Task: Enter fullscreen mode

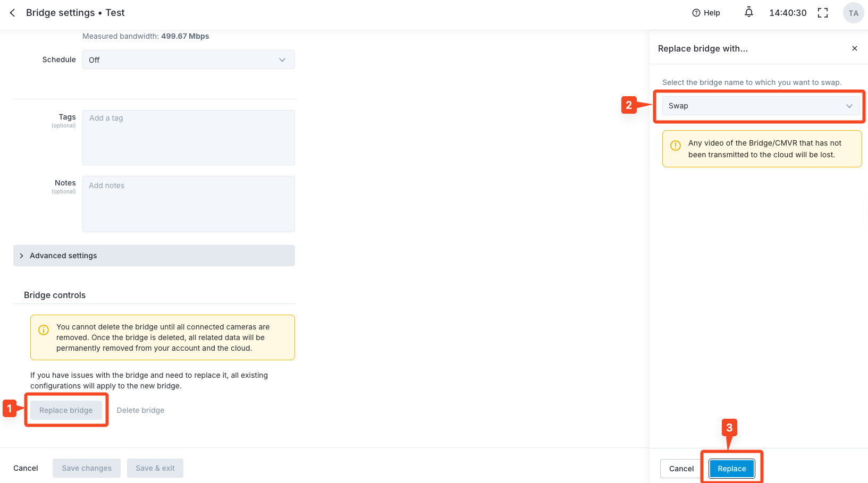Action: [x=822, y=13]
